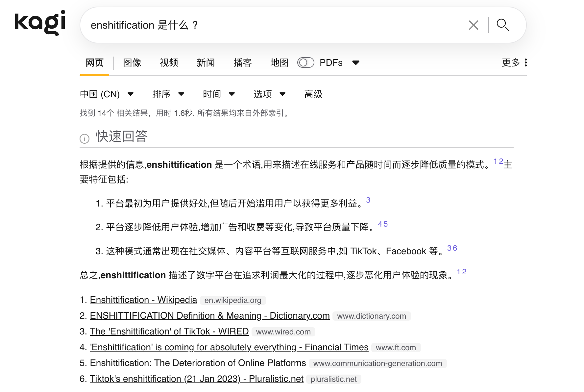Open the 时间 time filter dropdown
Viewport: 584px width, 392px height.
pyautogui.click(x=219, y=94)
